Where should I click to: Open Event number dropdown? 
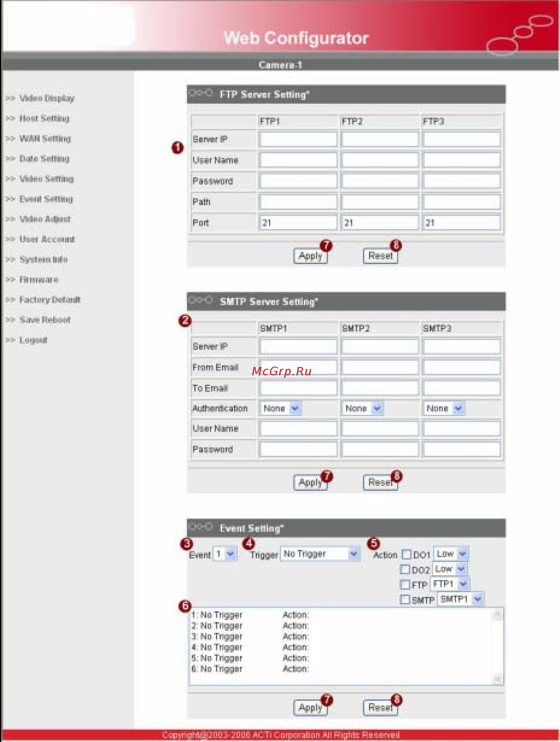tap(225, 554)
